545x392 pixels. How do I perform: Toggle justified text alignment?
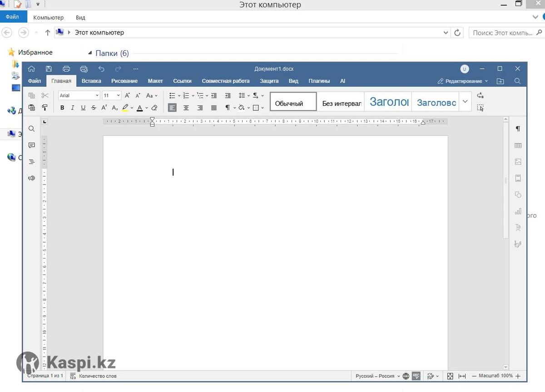(214, 108)
